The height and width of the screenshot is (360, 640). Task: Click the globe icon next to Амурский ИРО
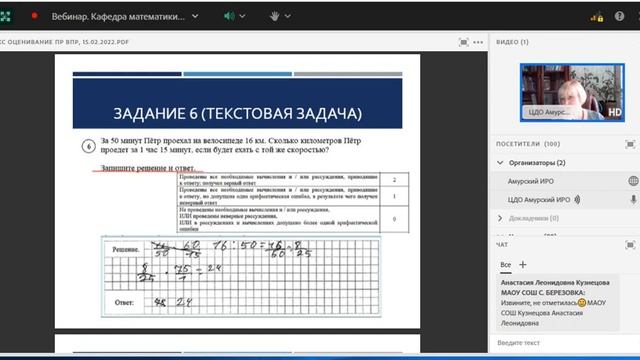[x=633, y=180]
